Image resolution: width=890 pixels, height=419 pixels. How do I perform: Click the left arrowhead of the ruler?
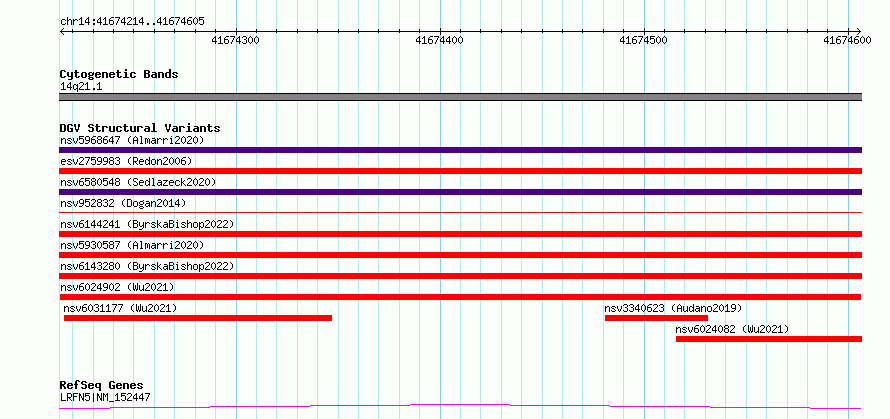(x=62, y=31)
